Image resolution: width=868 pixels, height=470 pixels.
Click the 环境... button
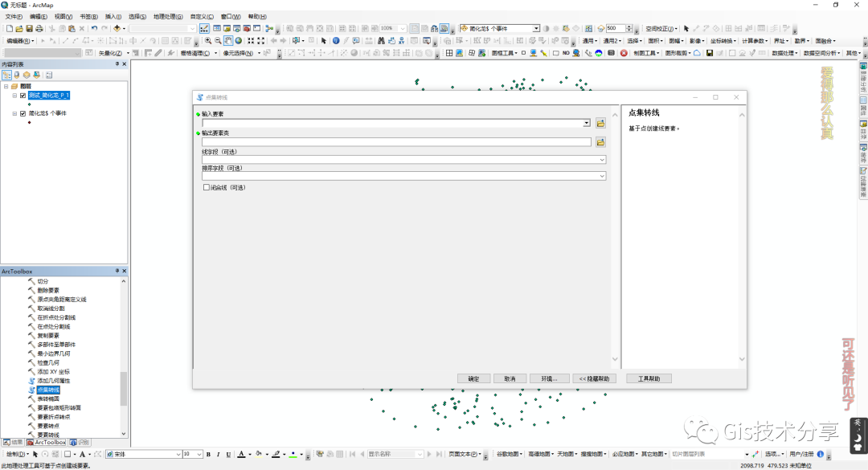(549, 378)
